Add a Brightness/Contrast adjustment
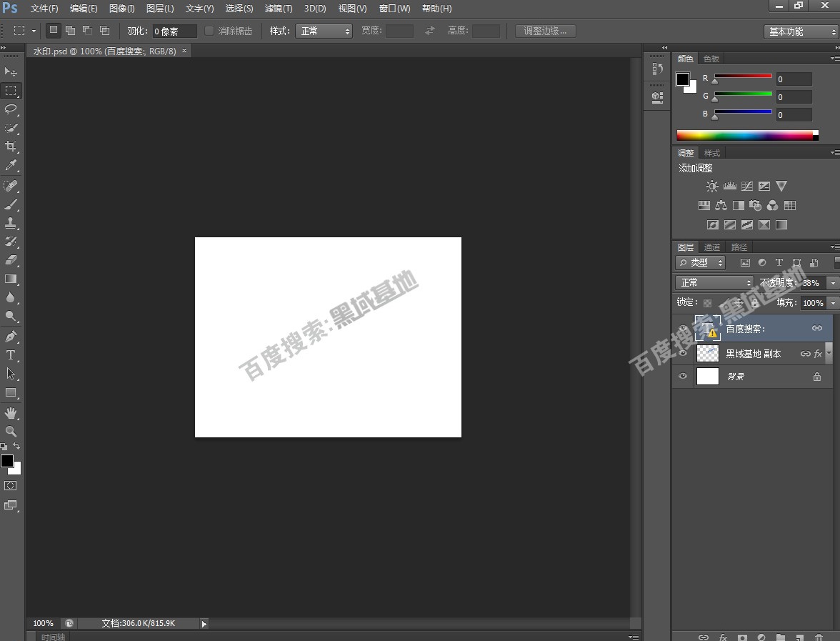 click(712, 186)
